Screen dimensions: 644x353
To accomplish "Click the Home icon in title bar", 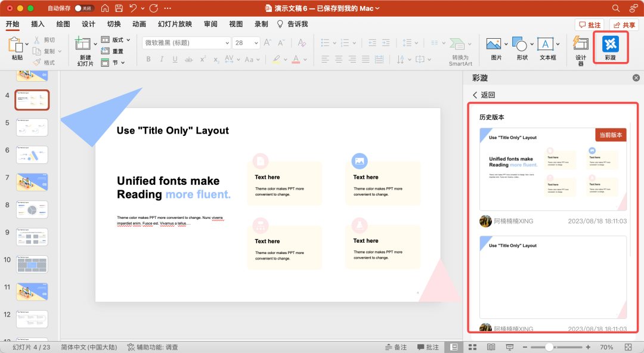I will point(105,8).
